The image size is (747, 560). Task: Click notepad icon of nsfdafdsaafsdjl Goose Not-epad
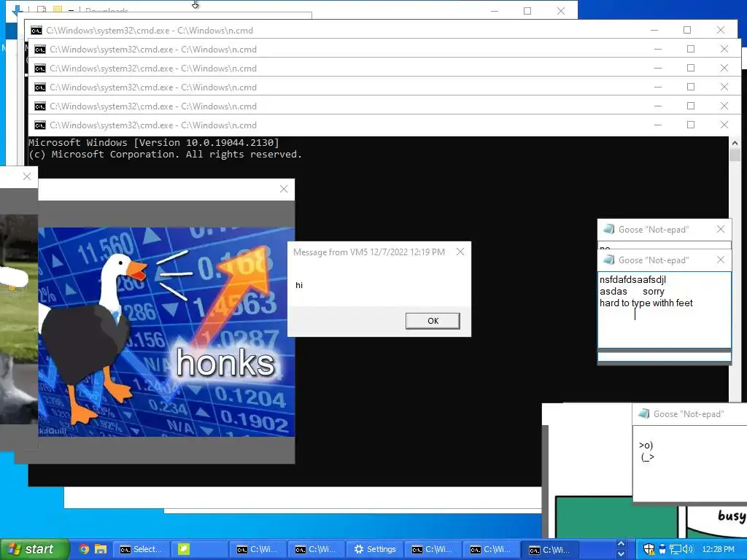(608, 260)
